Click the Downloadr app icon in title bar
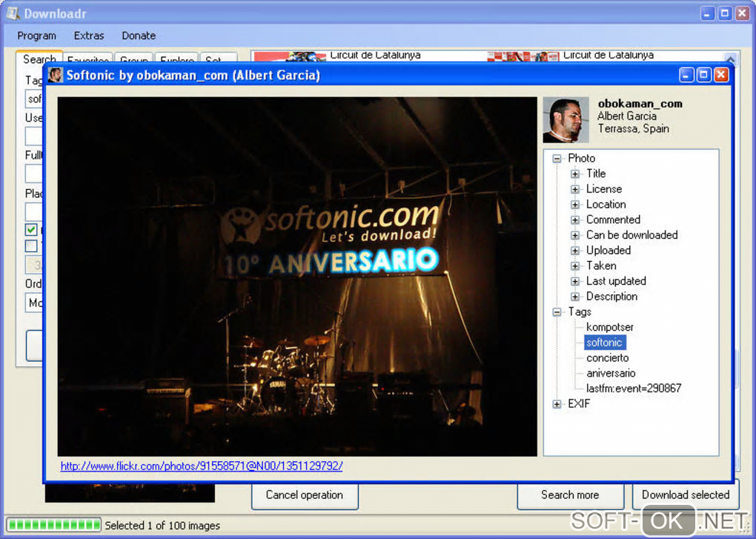This screenshot has height=539, width=756. pos(13,13)
